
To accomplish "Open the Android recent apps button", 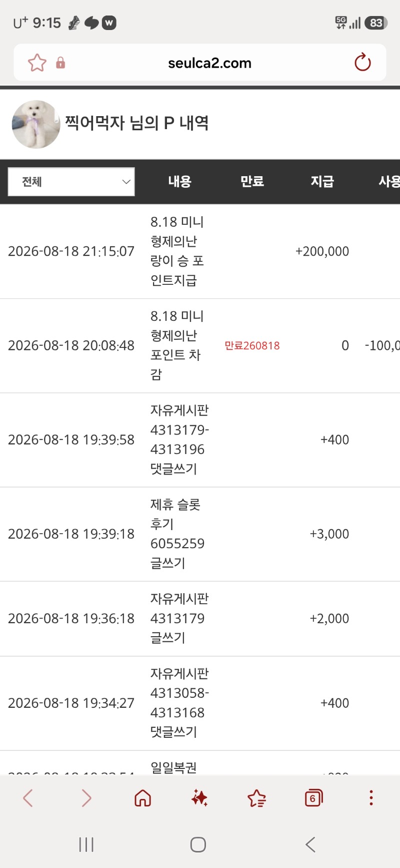I will pyautogui.click(x=86, y=845).
